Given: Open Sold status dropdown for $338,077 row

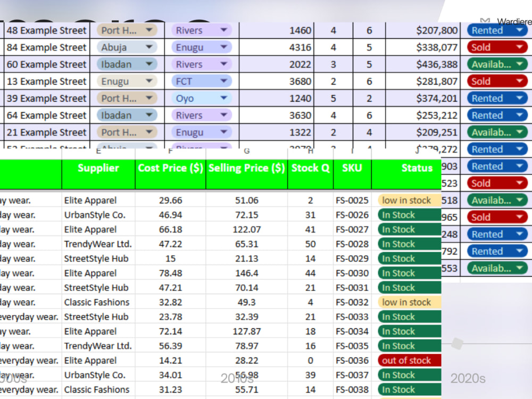Looking at the screenshot, I should (497, 47).
